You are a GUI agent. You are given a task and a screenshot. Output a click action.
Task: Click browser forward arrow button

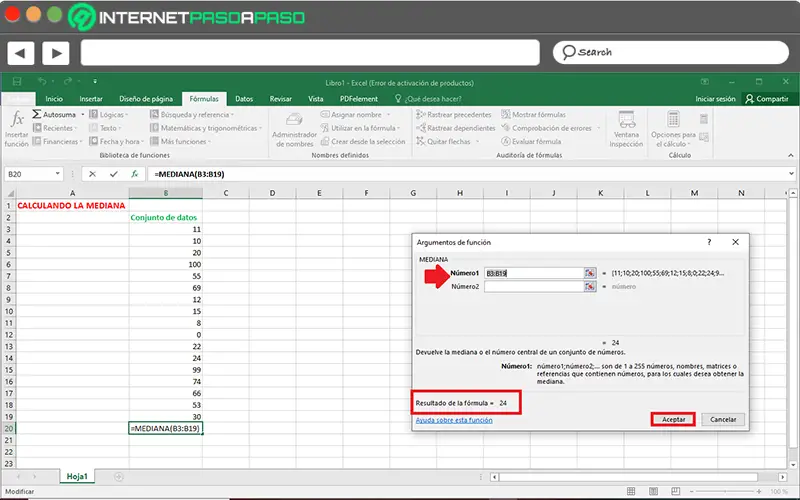pyautogui.click(x=56, y=53)
